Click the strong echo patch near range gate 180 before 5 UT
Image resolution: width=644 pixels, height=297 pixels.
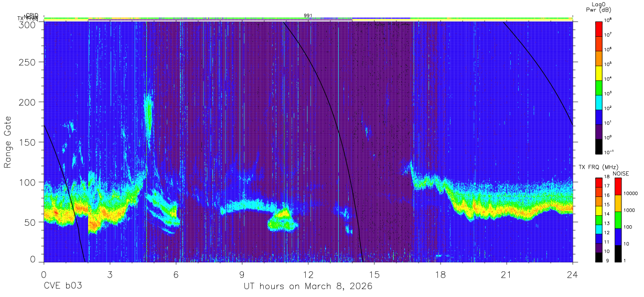[x=148, y=114]
